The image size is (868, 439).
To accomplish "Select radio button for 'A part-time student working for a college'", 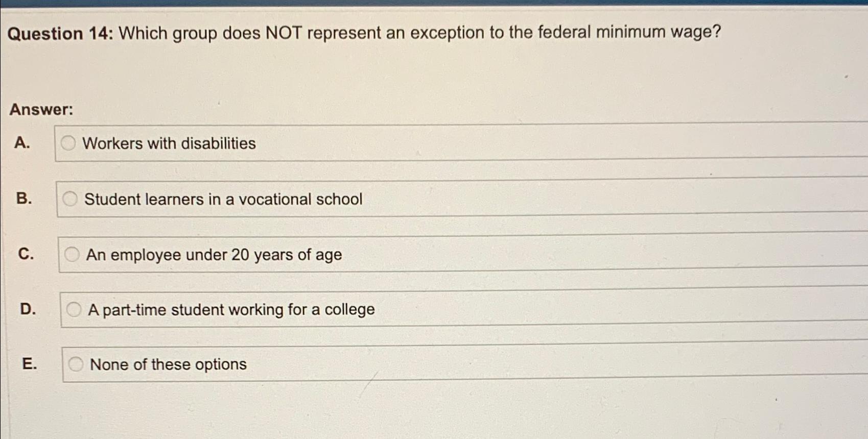I will coord(75,308).
